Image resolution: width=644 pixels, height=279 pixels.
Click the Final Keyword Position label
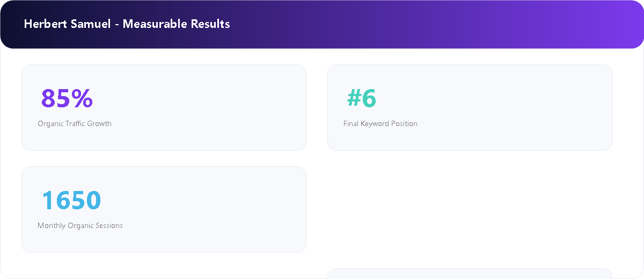coord(380,123)
